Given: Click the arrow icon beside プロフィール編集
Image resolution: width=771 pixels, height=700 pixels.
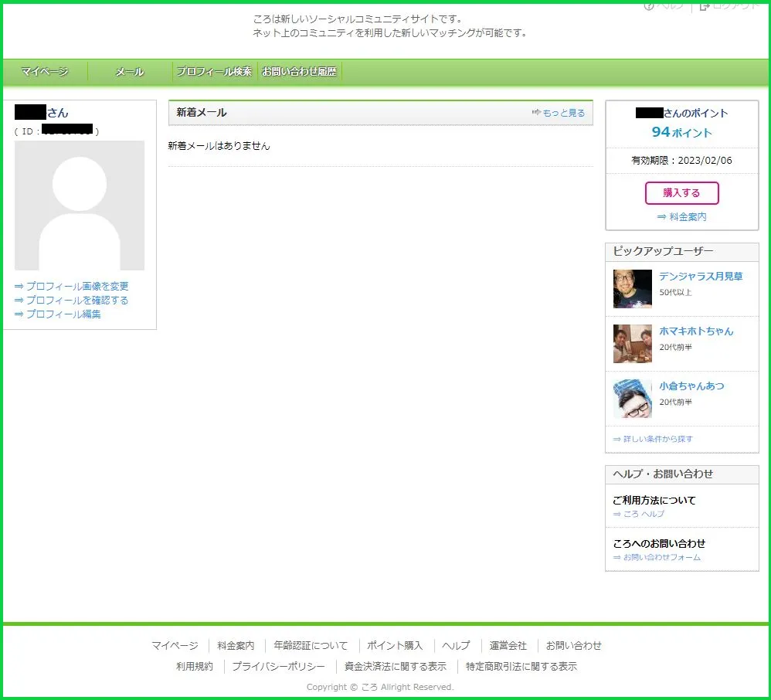Looking at the screenshot, I should tap(19, 314).
